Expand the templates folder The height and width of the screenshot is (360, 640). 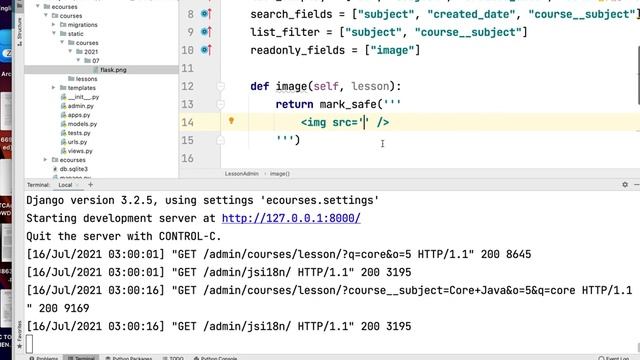click(x=53, y=88)
